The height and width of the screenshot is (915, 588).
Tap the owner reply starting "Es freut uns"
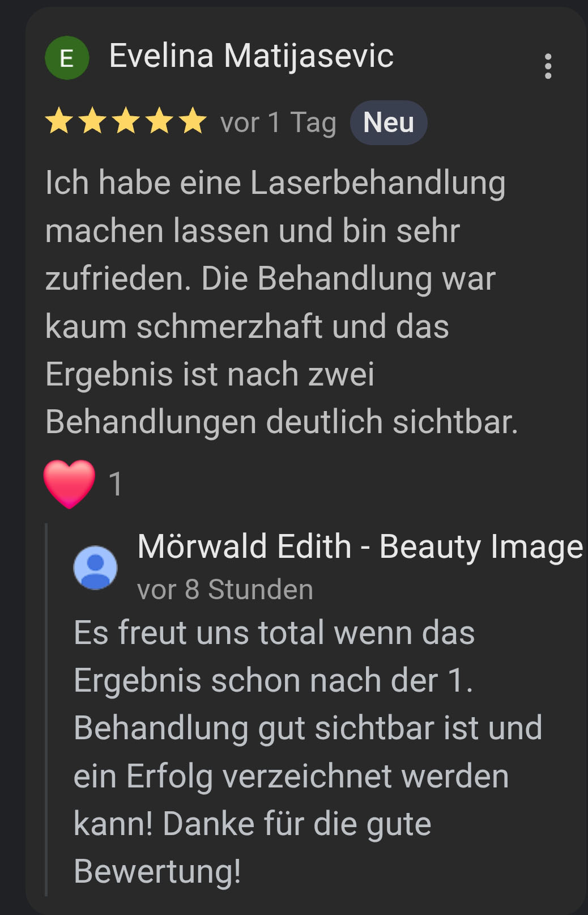[308, 752]
